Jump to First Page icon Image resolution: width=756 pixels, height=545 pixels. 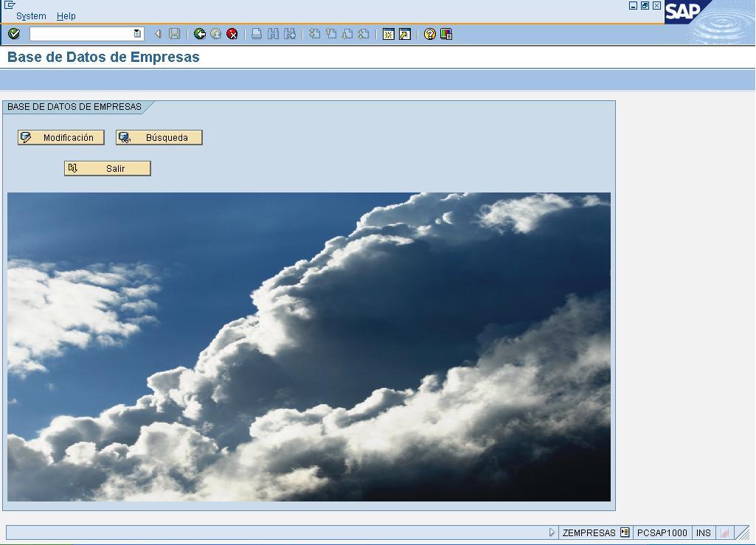315,34
